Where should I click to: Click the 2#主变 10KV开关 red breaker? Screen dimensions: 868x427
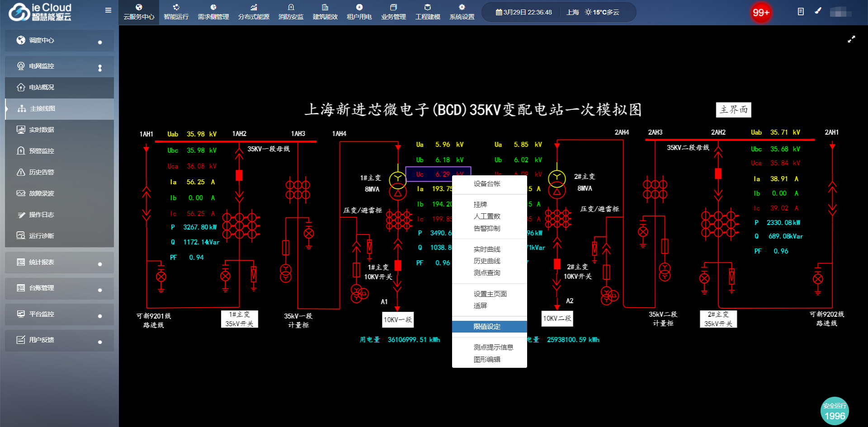pyautogui.click(x=557, y=264)
